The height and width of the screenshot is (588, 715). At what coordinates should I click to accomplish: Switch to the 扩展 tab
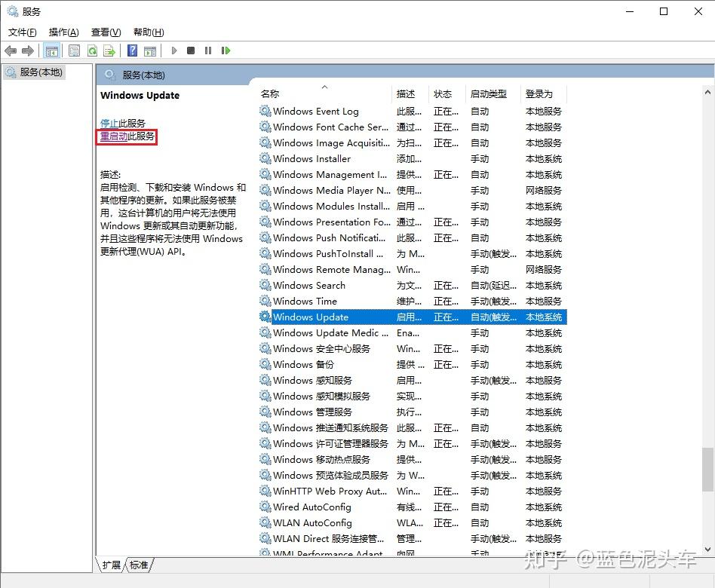point(112,565)
